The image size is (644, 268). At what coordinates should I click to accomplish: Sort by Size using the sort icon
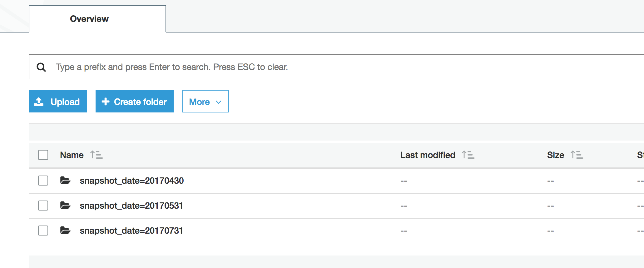[x=577, y=155]
